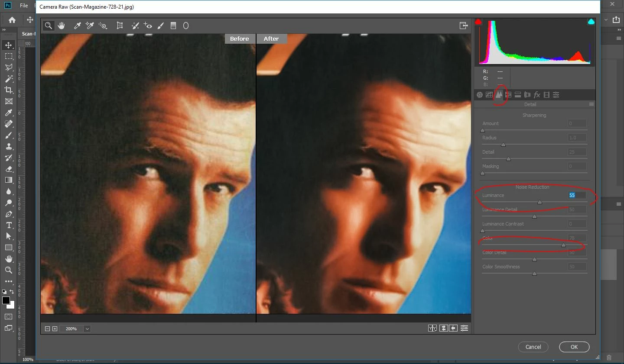The image size is (624, 364).
Task: Open preferences from the top-right preview icon
Action: [x=464, y=26]
